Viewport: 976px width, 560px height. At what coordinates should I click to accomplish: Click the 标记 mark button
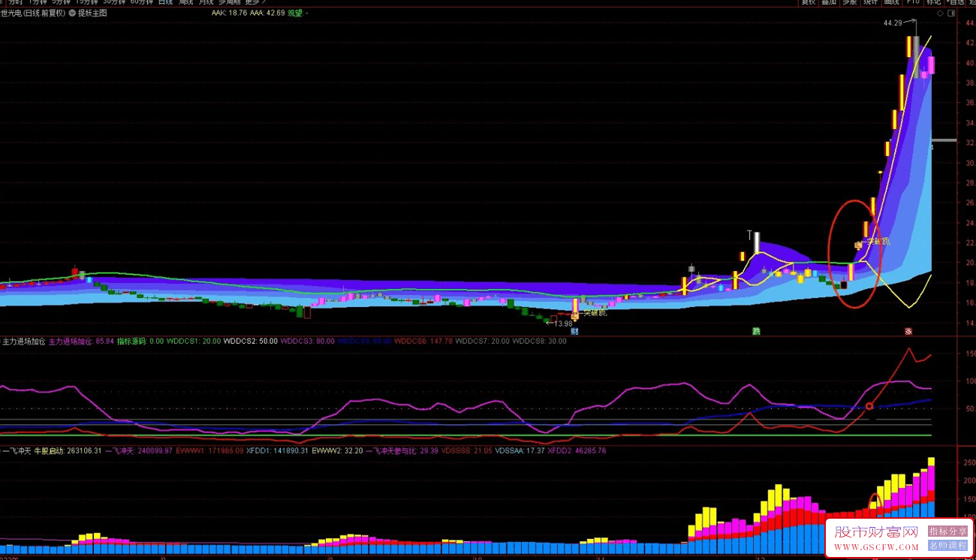coord(933,2)
